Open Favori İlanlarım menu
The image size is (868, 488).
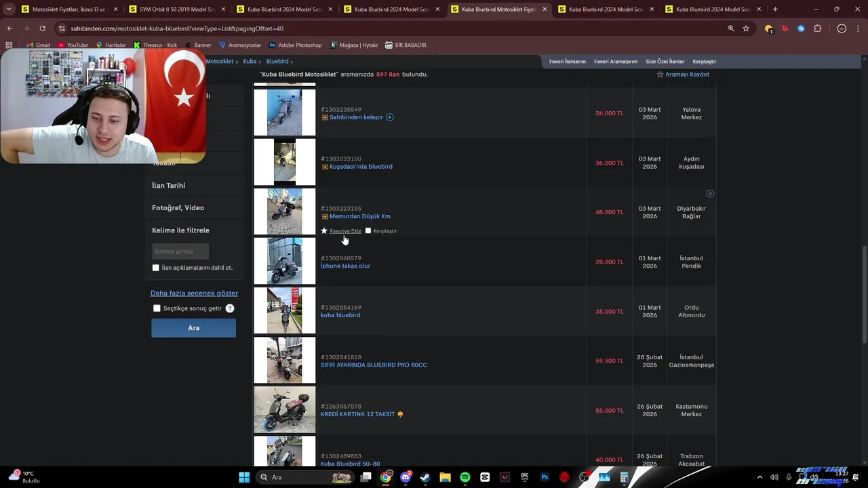567,62
